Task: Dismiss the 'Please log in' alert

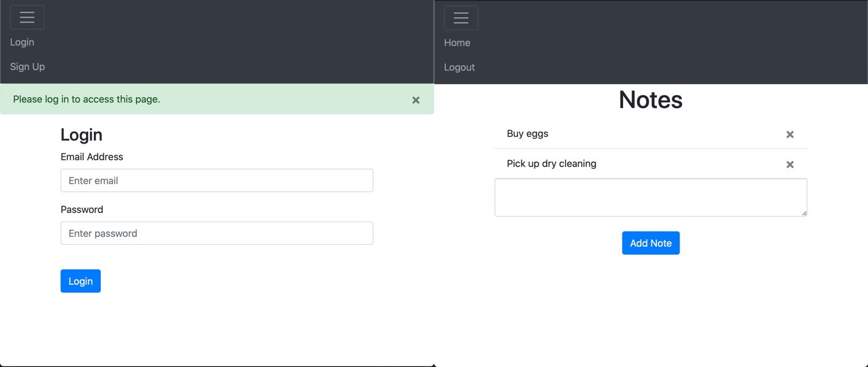Action: click(x=416, y=100)
